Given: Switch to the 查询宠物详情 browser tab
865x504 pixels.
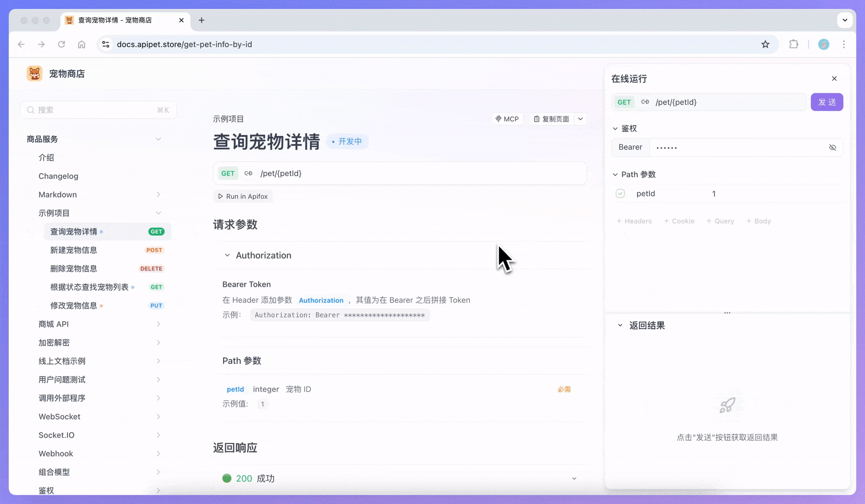Looking at the screenshot, I should (x=115, y=20).
